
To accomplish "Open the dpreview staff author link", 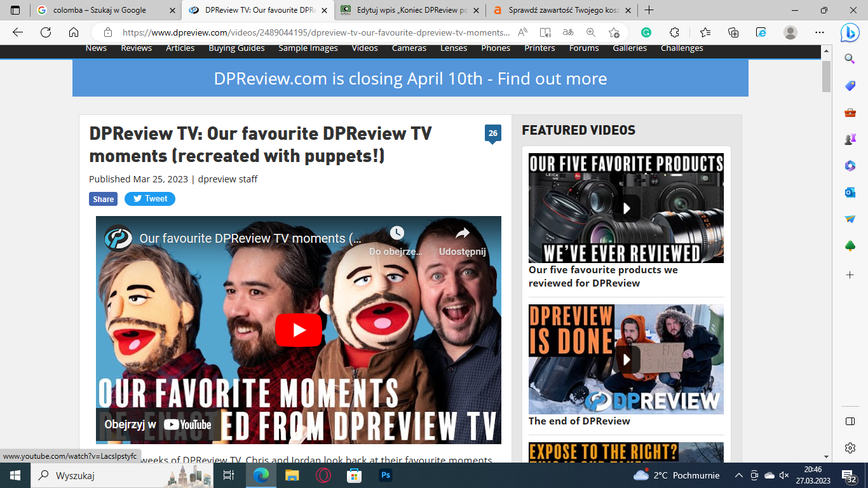I will pos(227,179).
